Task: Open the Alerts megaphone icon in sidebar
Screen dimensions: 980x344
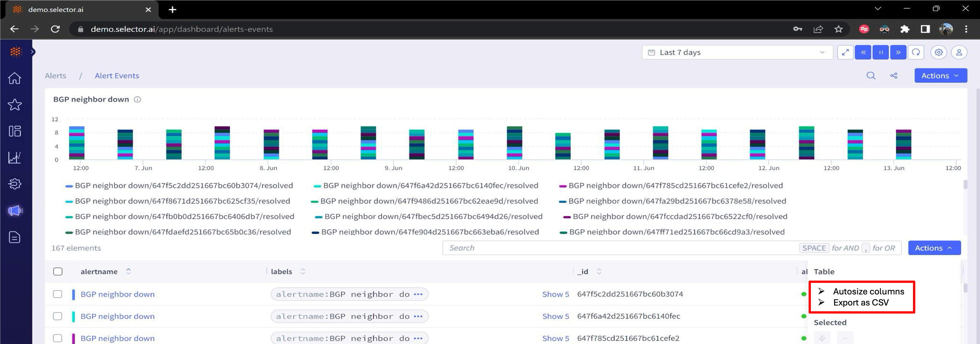Action: [15, 210]
